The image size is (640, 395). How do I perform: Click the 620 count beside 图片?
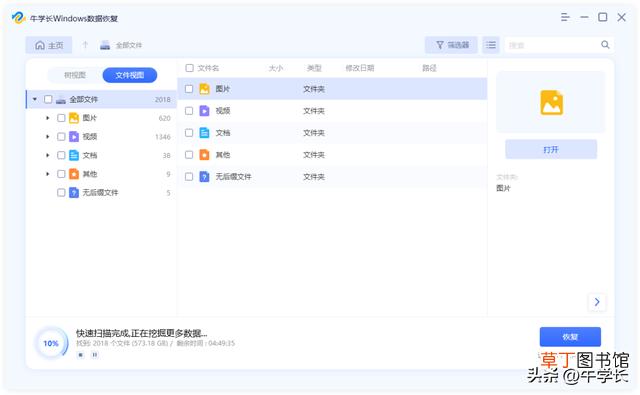(x=164, y=118)
